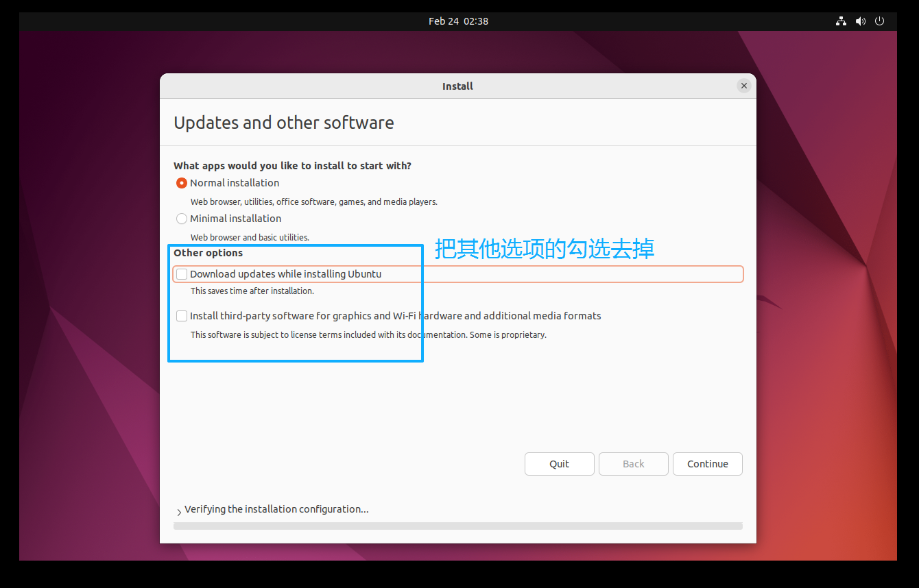Choose the Minimal installation option

pos(182,219)
